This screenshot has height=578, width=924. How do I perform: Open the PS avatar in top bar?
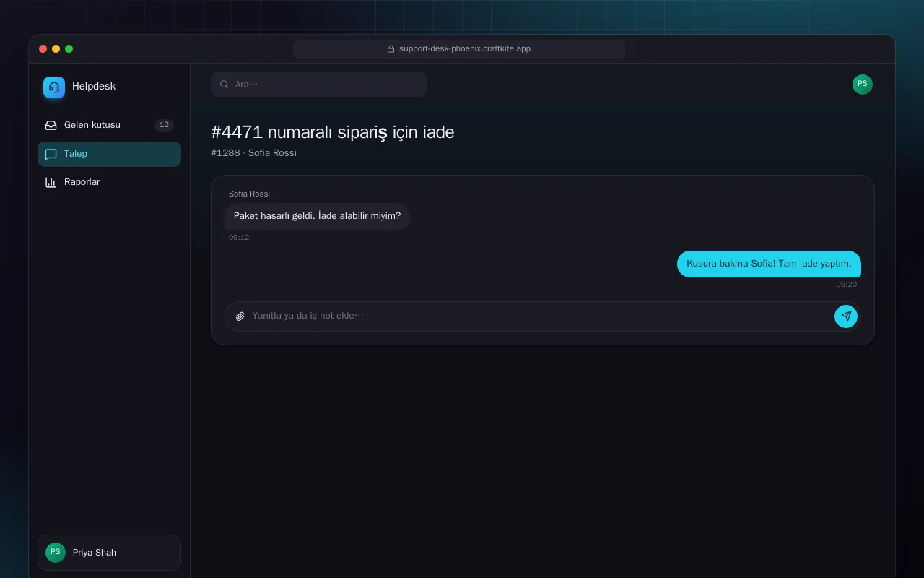coord(862,85)
